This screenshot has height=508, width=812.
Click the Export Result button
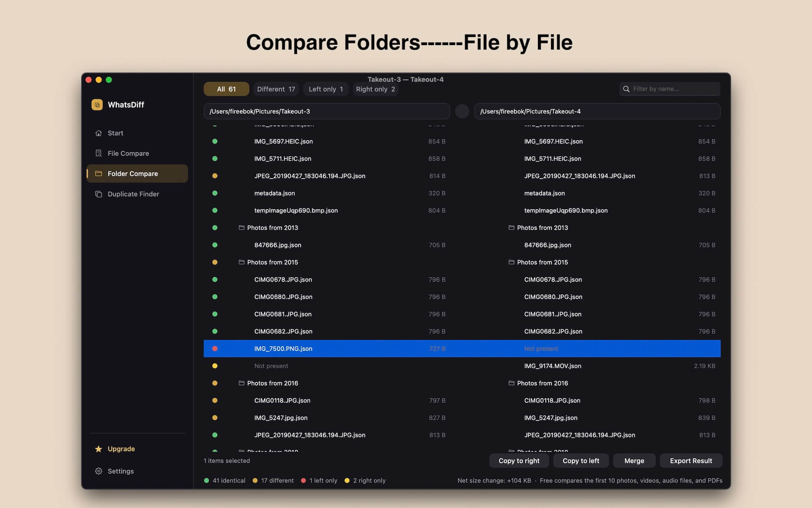coord(691,460)
